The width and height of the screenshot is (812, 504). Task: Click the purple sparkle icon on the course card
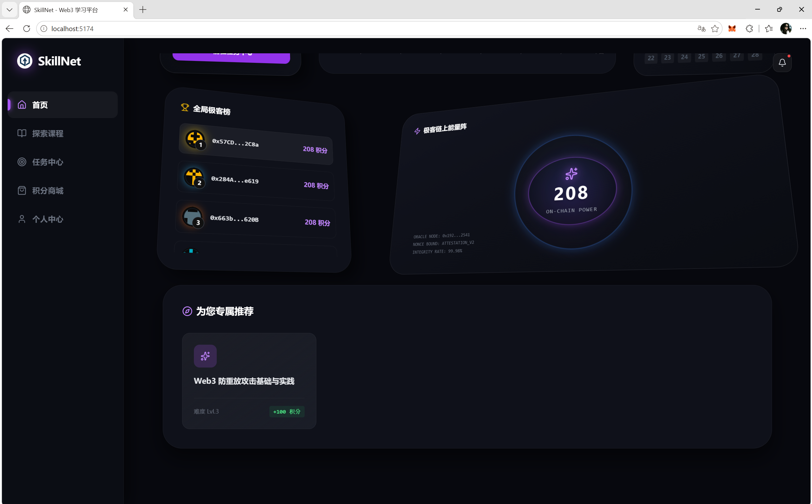tap(205, 356)
